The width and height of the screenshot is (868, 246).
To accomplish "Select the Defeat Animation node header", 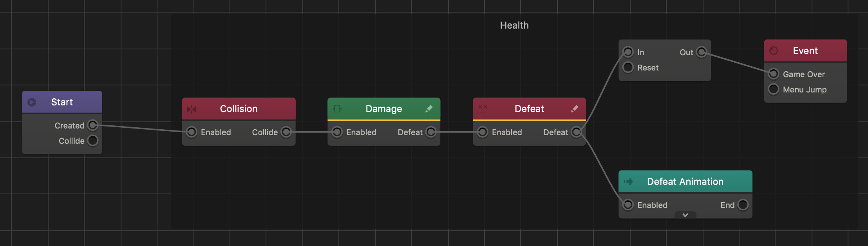I will [x=685, y=181].
